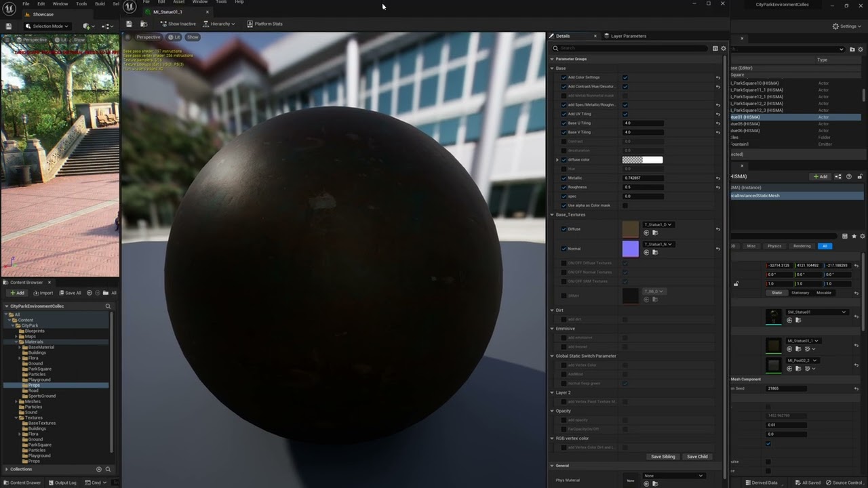
Task: Click the Platform Stats button
Action: coord(265,24)
